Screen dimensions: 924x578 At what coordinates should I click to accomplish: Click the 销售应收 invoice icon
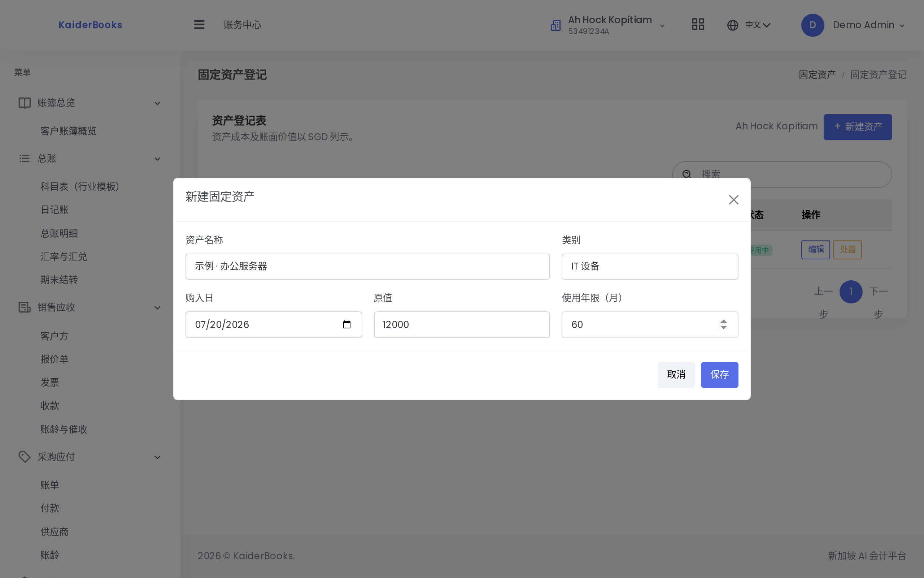pos(25,307)
